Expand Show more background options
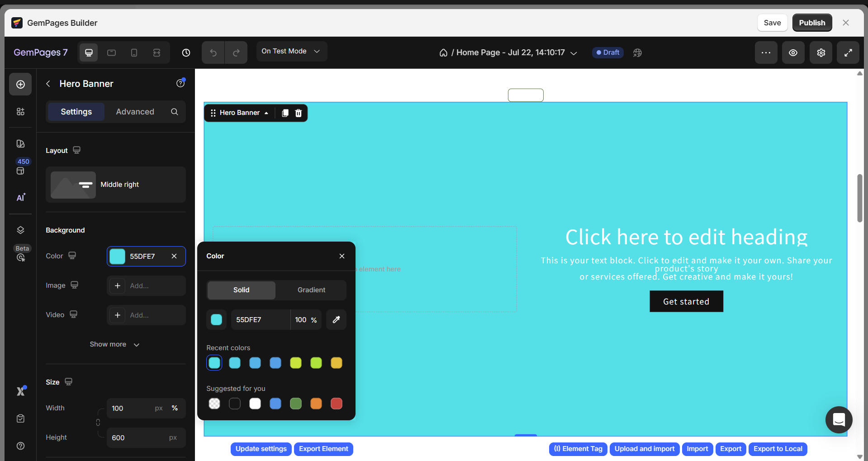Image resolution: width=868 pixels, height=461 pixels. pos(115,344)
